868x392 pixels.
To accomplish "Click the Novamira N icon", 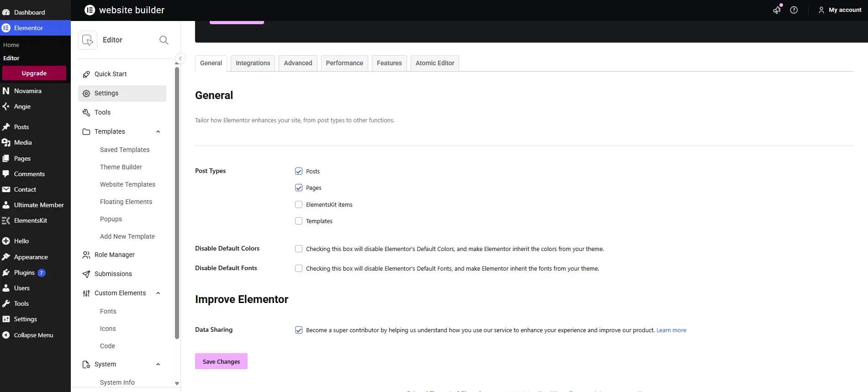I will point(6,91).
